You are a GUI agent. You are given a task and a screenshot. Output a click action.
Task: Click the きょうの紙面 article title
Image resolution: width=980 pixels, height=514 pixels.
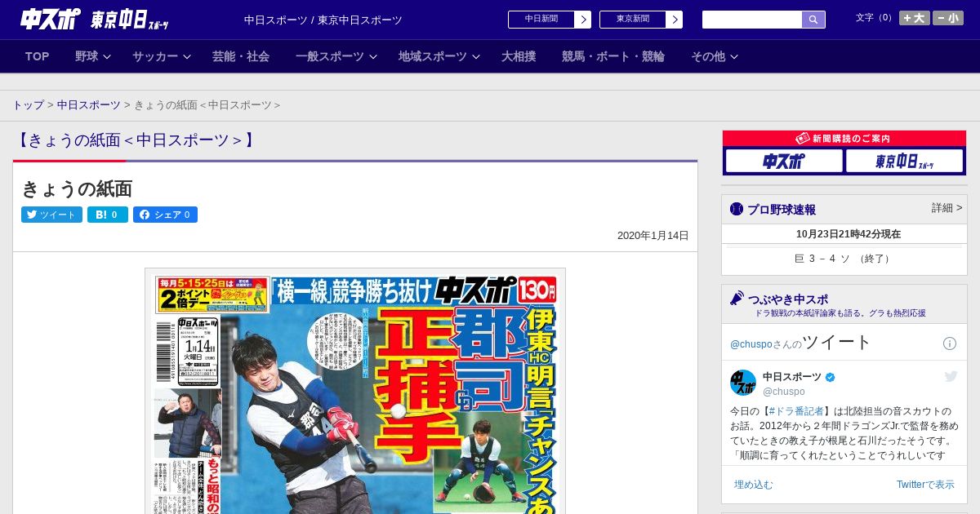tap(77, 189)
